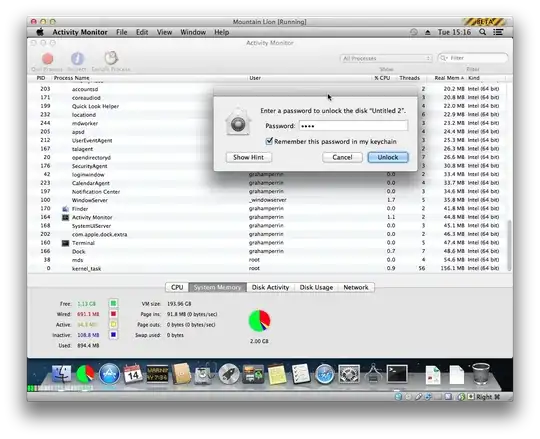Click in the Filter search field
The height and width of the screenshot is (439, 540).
[x=472, y=58]
